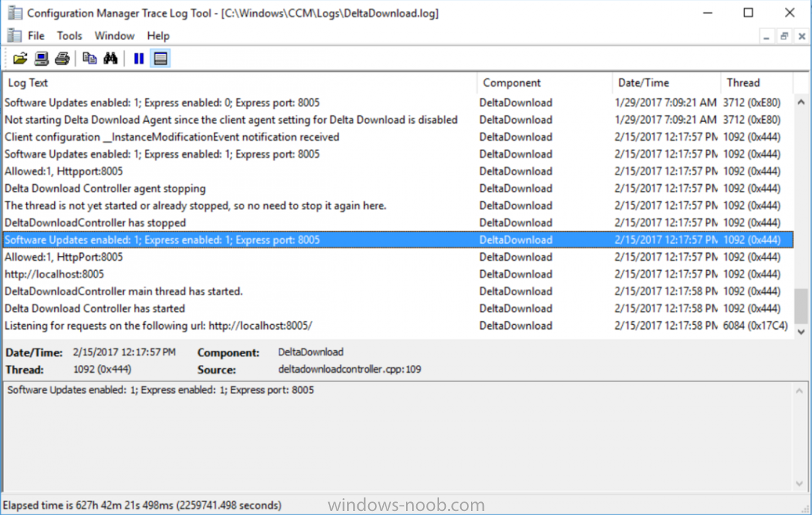
Task: Pause log monitoring with pause icon
Action: click(139, 59)
